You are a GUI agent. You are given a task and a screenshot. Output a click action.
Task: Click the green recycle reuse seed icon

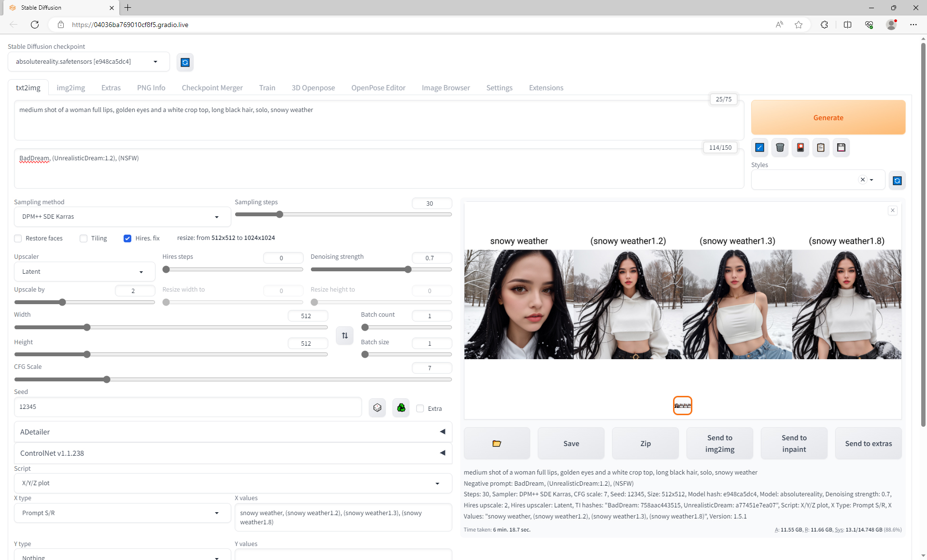point(401,408)
